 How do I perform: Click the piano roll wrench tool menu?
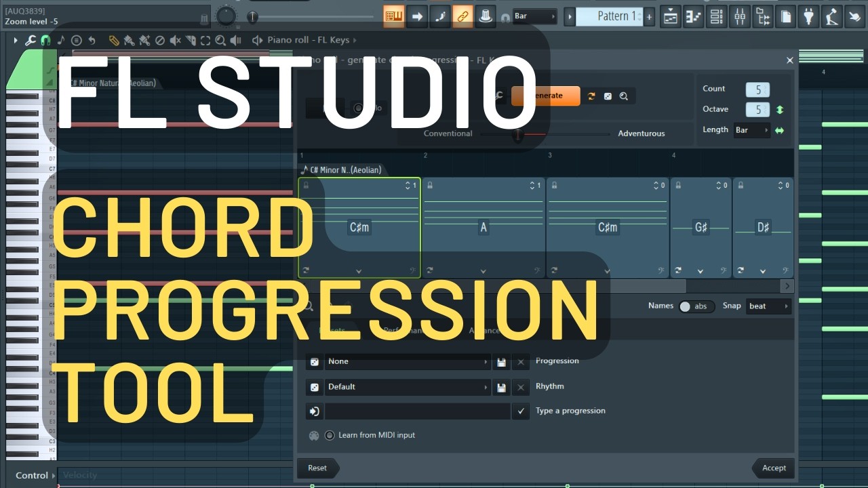(x=31, y=41)
